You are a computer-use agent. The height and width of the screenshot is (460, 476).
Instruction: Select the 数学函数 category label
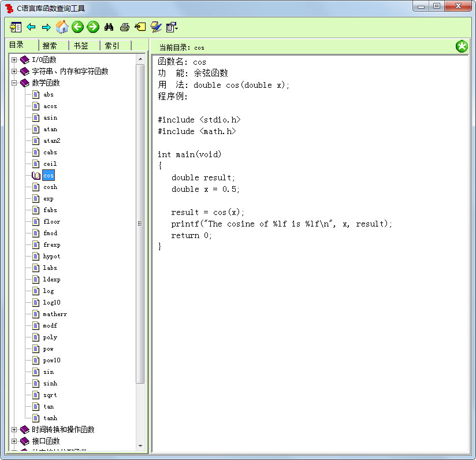pyautogui.click(x=46, y=83)
